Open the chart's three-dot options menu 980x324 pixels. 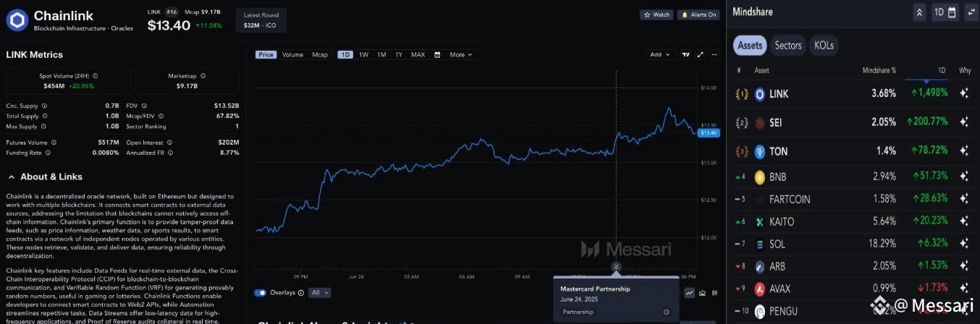714,54
